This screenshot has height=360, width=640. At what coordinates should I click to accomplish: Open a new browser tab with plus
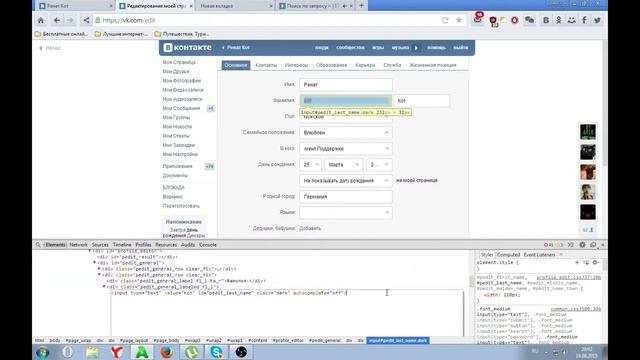(361, 6)
